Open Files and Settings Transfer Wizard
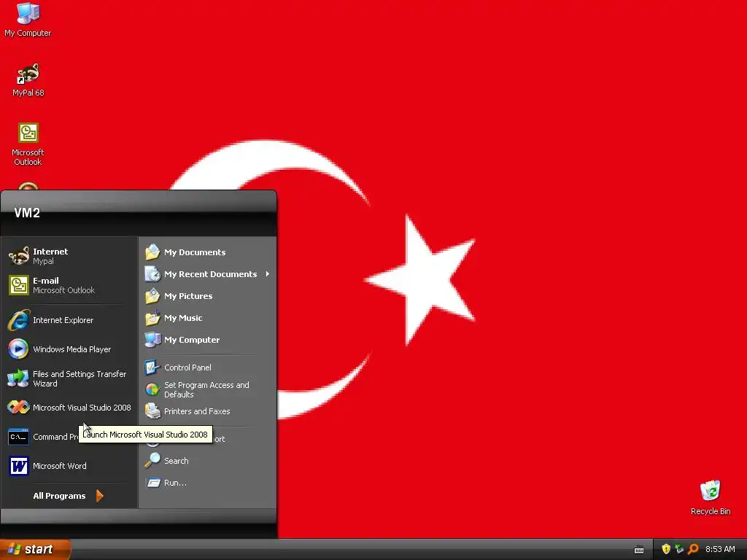This screenshot has width=747, height=560. [x=69, y=378]
